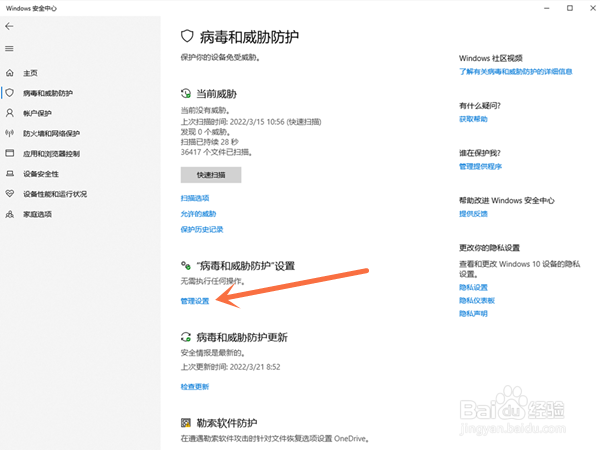Click the antenna icon for 防火墙和网络保护
Viewport: 600px width, 450px height.
coord(10,133)
